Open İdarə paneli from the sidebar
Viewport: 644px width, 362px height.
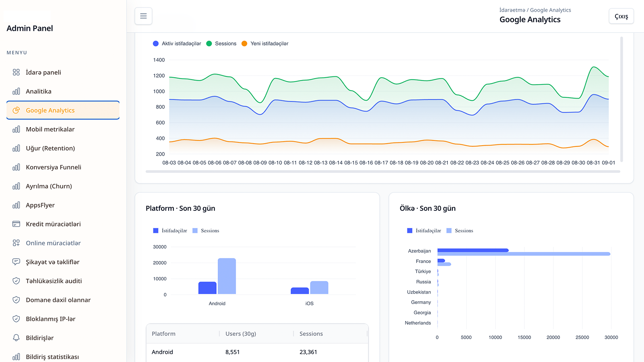[63, 72]
